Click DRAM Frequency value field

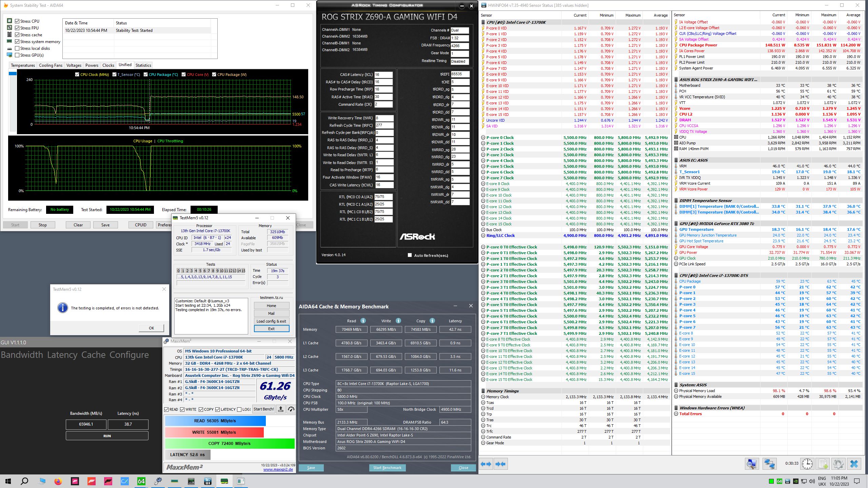(x=460, y=46)
